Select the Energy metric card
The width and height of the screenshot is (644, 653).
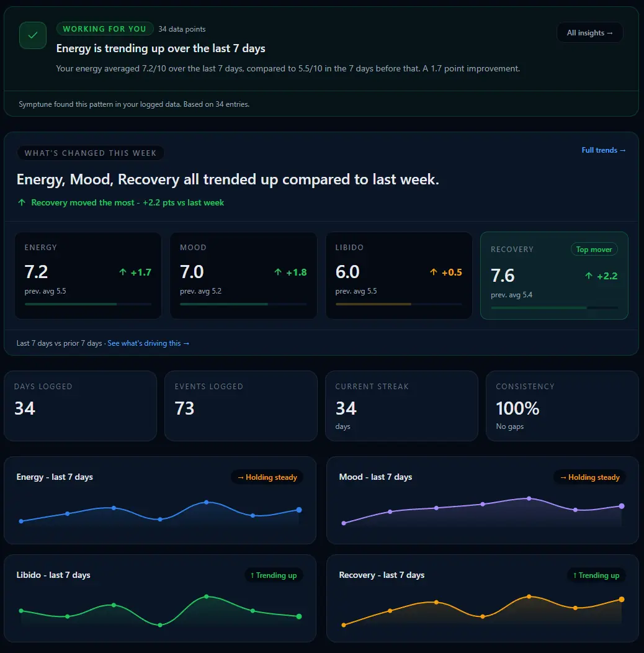[x=88, y=275]
